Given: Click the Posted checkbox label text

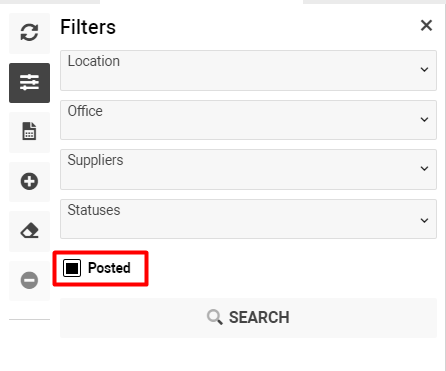Looking at the screenshot, I should coord(109,268).
